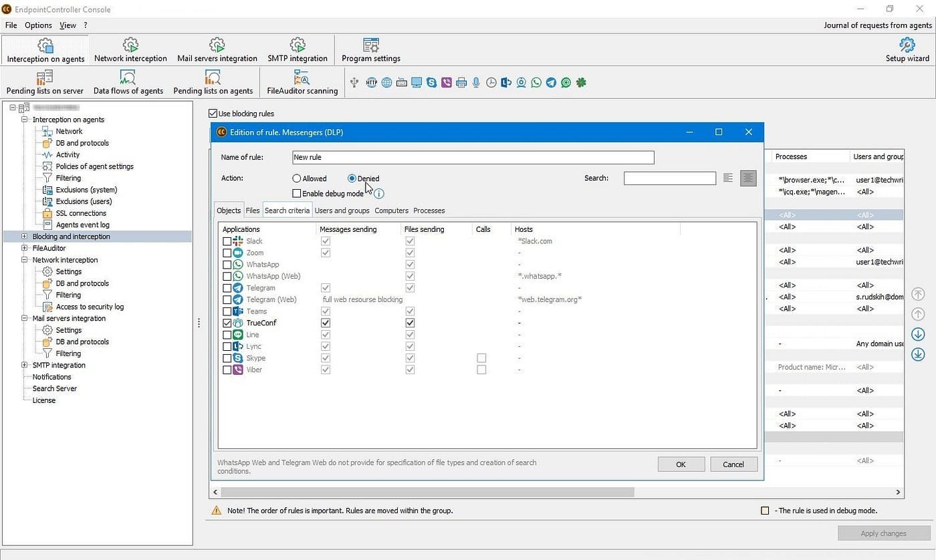The height and width of the screenshot is (560, 936).
Task: Open the View menu
Action: click(68, 25)
